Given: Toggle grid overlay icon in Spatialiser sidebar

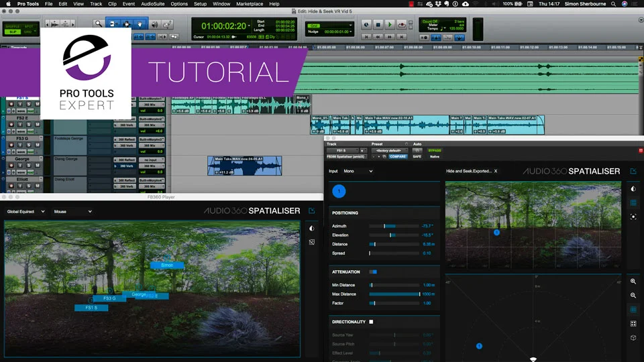Looking at the screenshot, I should [x=633, y=202].
